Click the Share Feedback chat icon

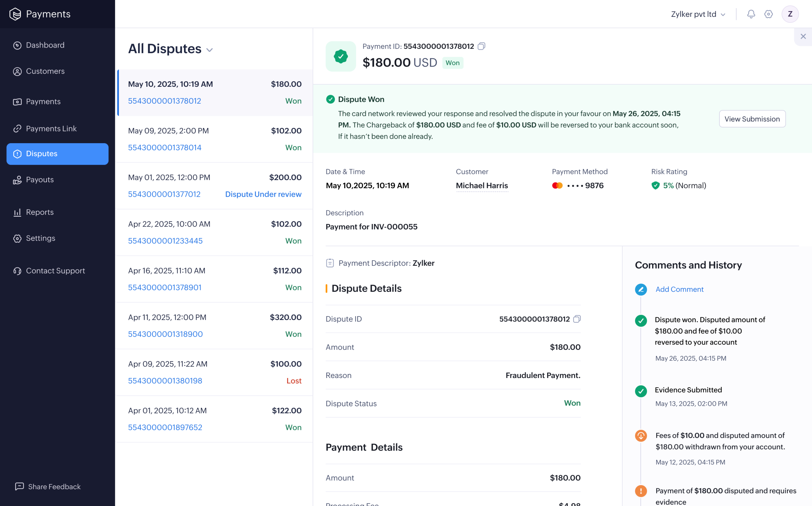coord(19,486)
